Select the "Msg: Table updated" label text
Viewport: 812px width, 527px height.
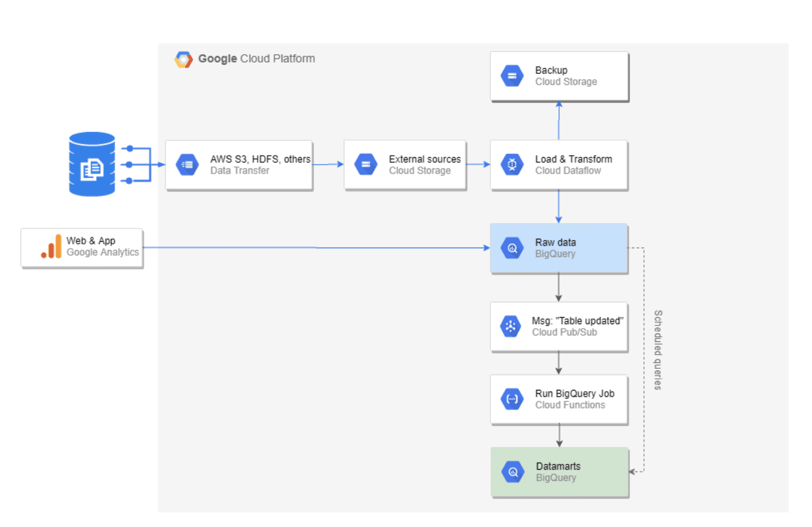click(x=577, y=321)
